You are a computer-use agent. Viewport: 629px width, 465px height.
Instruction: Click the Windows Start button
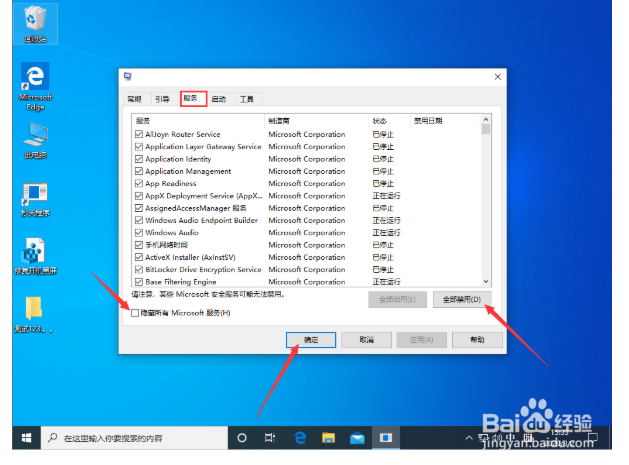tap(26, 438)
